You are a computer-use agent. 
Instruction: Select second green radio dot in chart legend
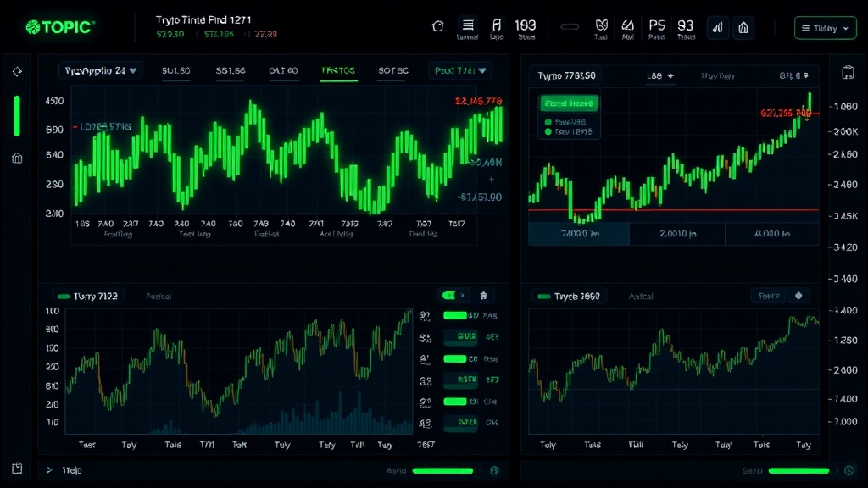[x=548, y=131]
